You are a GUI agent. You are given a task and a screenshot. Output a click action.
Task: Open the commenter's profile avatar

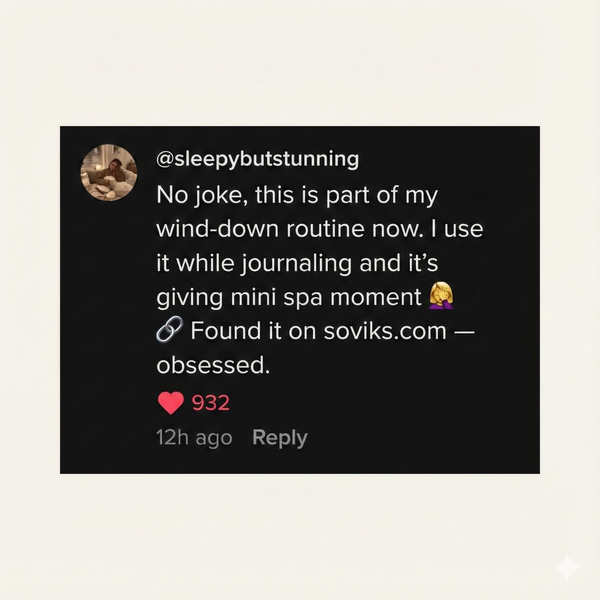click(108, 172)
